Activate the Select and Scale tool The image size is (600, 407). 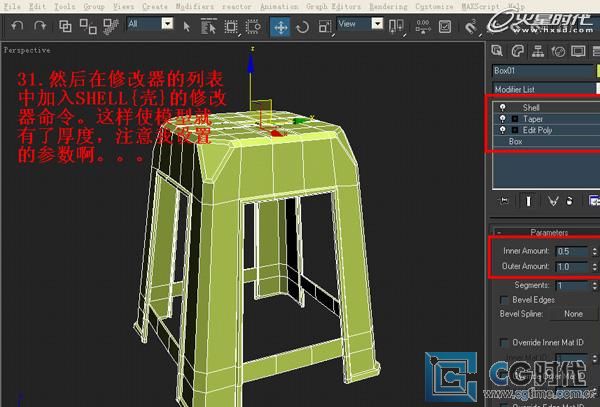tap(325, 26)
